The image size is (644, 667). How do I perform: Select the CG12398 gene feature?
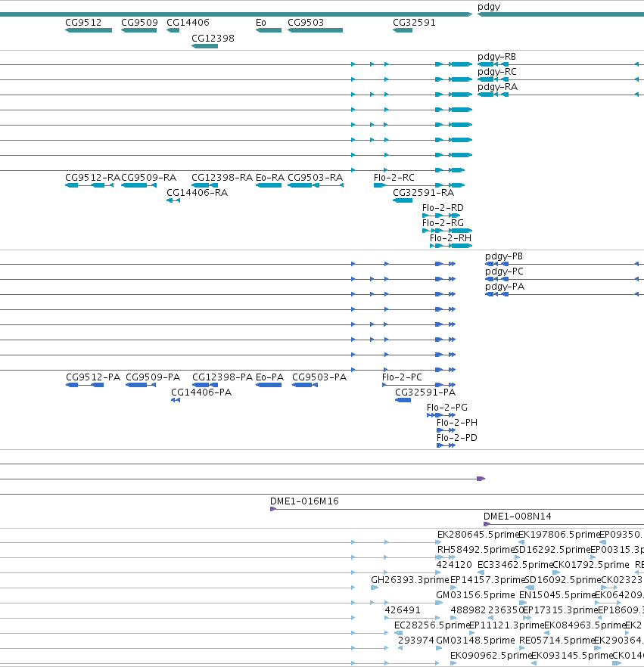click(205, 46)
